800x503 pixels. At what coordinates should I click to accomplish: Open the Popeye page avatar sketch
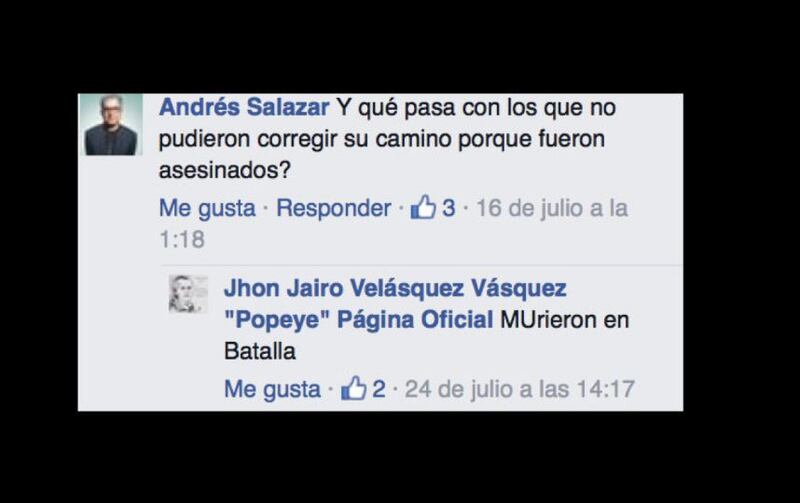click(x=188, y=294)
